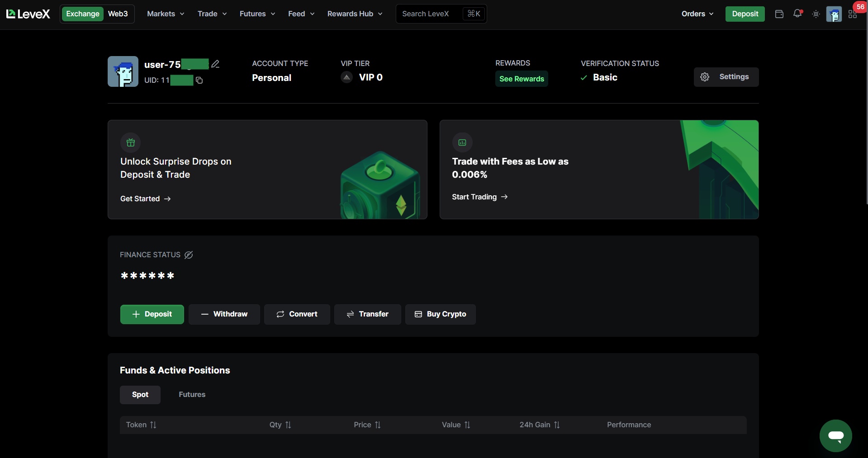
Task: Toggle light theme sun icon
Action: coord(816,14)
